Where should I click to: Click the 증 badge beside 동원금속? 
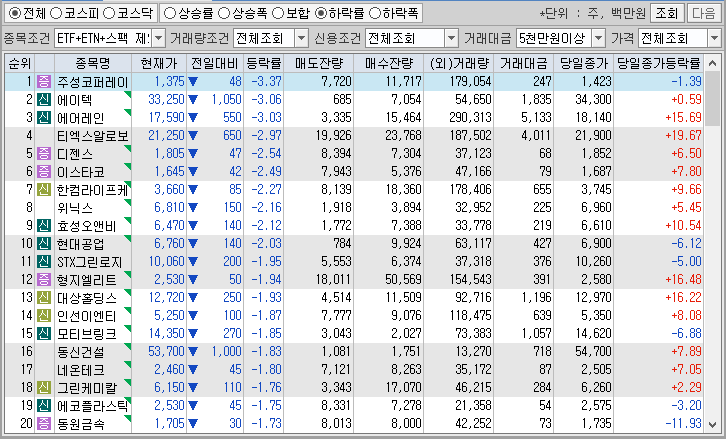tap(44, 423)
